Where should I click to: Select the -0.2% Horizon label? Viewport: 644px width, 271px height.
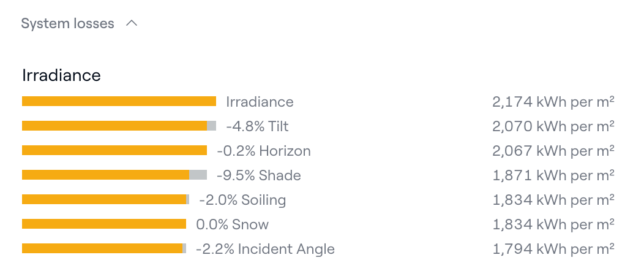point(263,151)
